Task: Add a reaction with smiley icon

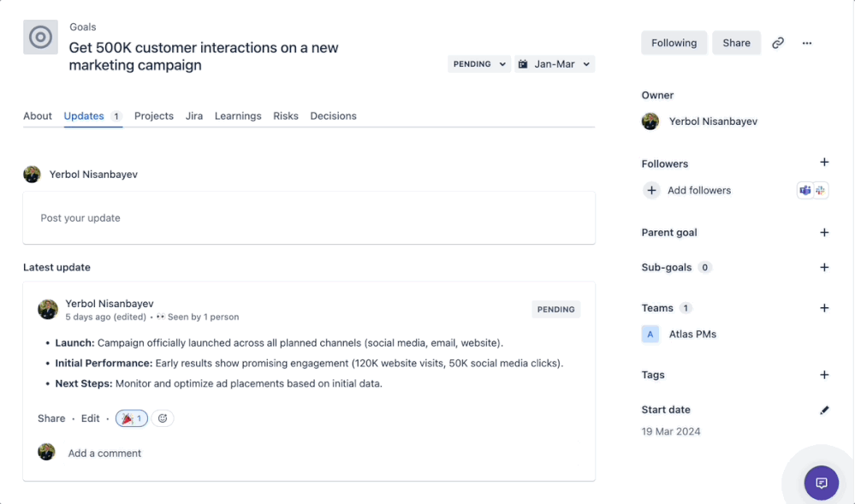Action: click(163, 418)
